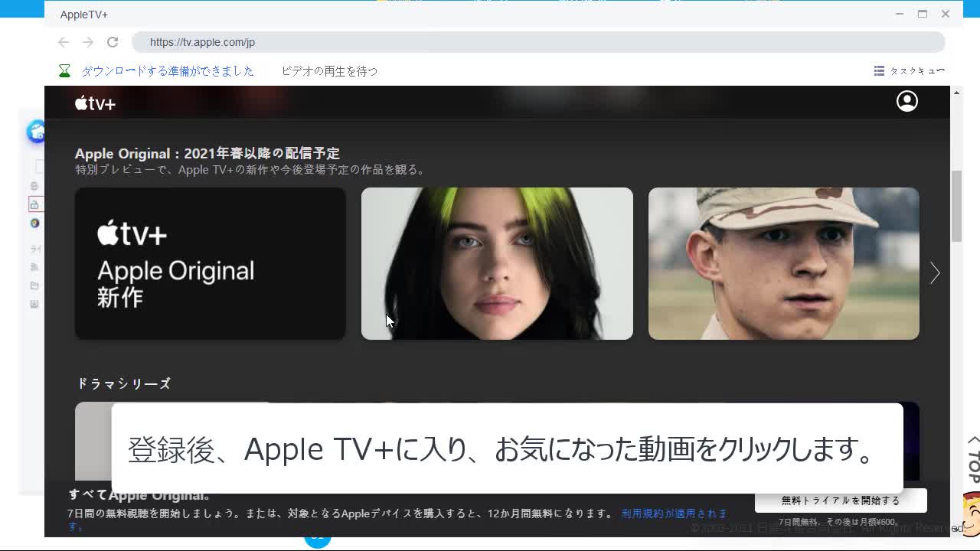Viewport: 980px width, 551px height.
Task: Open the 'タスクキュー' task queue
Action: [x=917, y=70]
